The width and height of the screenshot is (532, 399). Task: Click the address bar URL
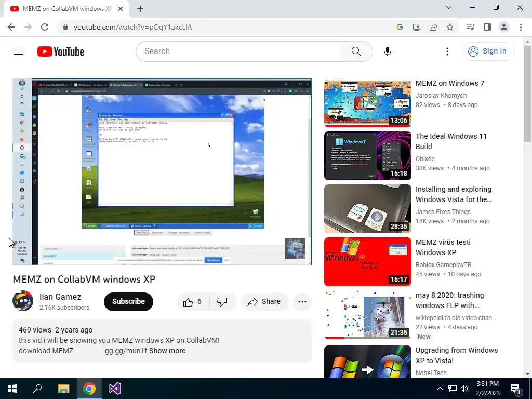point(132,27)
